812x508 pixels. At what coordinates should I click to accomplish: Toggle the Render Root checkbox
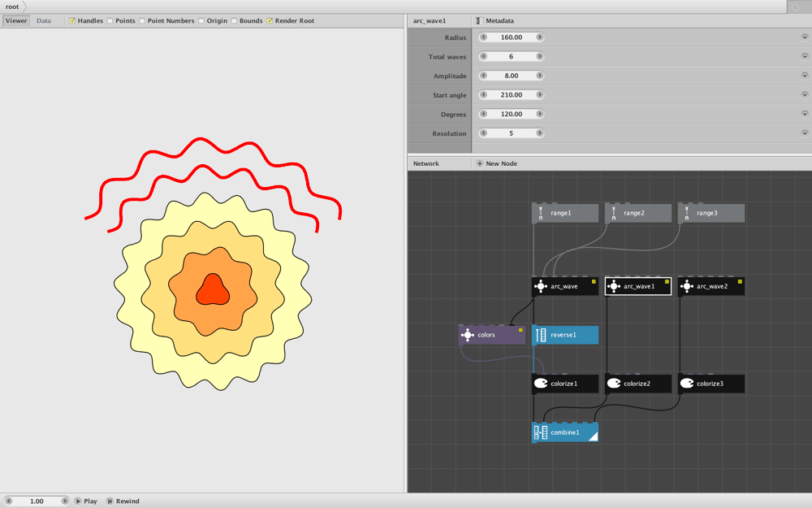[x=270, y=21]
